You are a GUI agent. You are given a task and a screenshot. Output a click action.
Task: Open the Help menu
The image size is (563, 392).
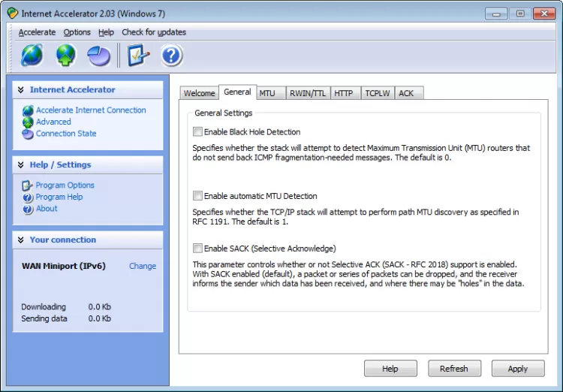click(106, 32)
